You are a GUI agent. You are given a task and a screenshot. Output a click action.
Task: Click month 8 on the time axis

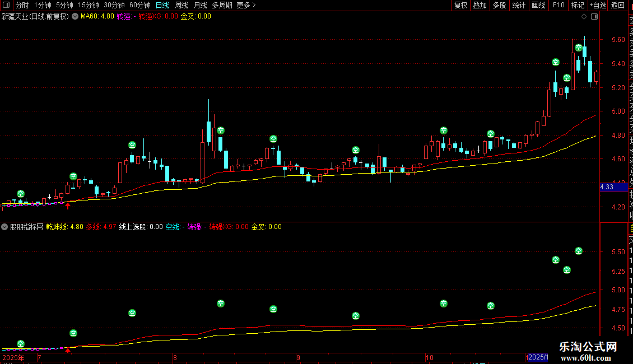pos(175,357)
